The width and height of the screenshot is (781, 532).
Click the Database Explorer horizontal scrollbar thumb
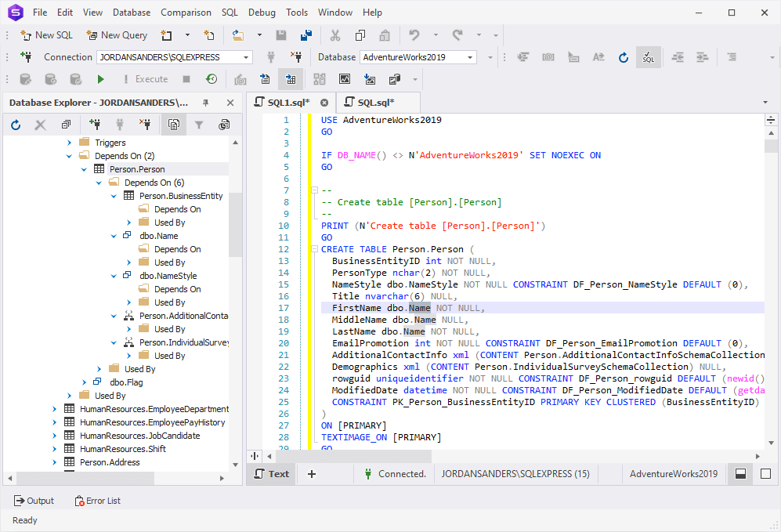tap(85, 478)
